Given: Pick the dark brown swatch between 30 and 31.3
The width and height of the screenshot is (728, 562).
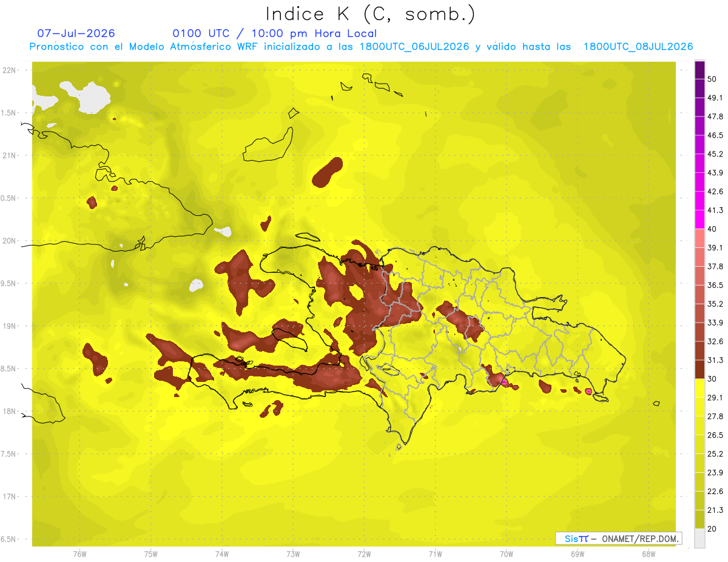Looking at the screenshot, I should [699, 369].
